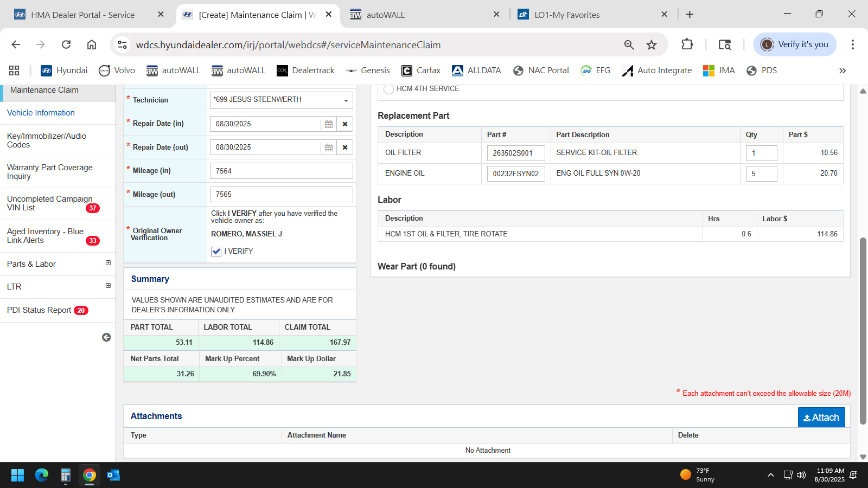This screenshot has height=488, width=868.
Task: Open the Technician dropdown
Action: pos(346,100)
